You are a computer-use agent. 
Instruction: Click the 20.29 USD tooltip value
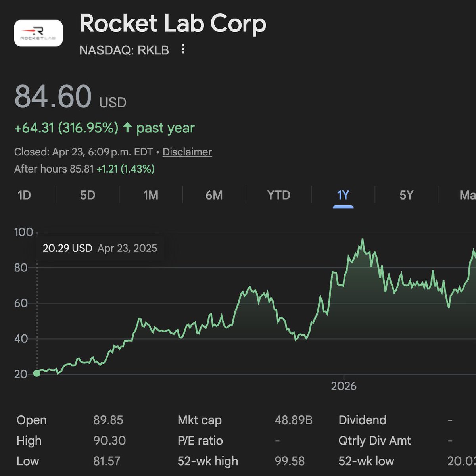67,248
